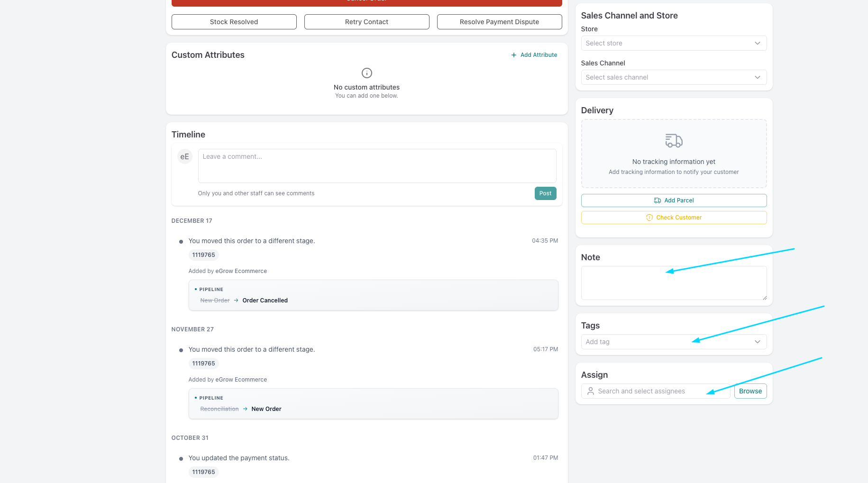Click the New Order stage after Reconciliation
Viewport: 868px width, 483px height.
click(x=266, y=409)
